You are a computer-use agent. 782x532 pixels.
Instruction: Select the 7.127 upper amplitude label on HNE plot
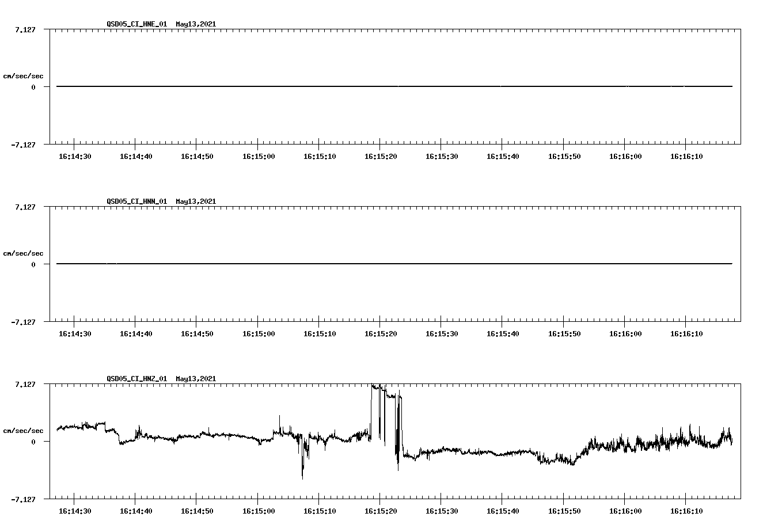click(x=24, y=28)
